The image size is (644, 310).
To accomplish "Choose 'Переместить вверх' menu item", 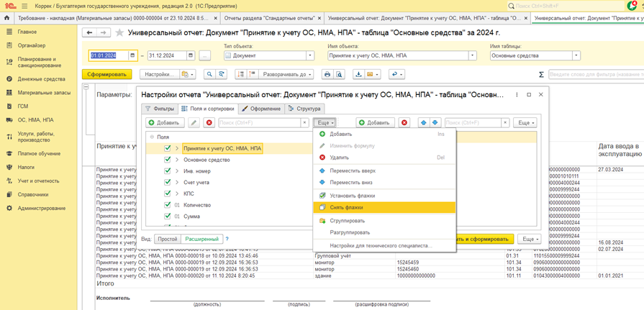I will point(384,170).
